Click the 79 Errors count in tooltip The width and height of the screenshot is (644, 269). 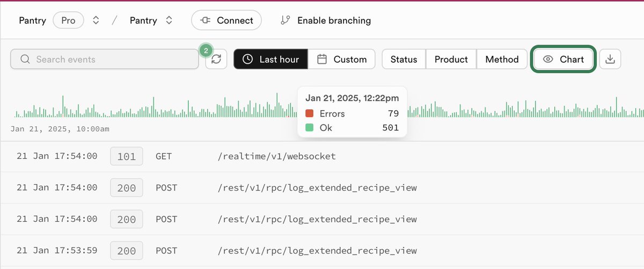tap(393, 114)
